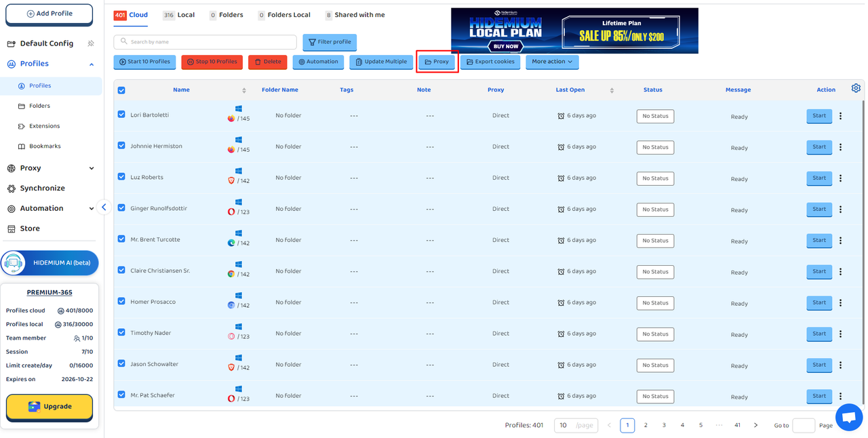Click the table settings gear icon
The width and height of the screenshot is (868, 438).
[856, 88]
